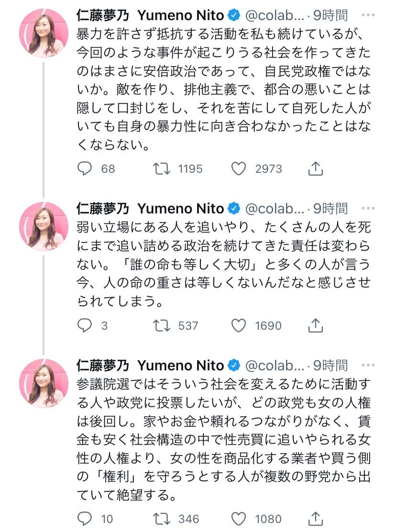Open the avatar on the second tweet
Image resolution: width=396 pixels, height=532 pixels.
pyautogui.click(x=44, y=226)
